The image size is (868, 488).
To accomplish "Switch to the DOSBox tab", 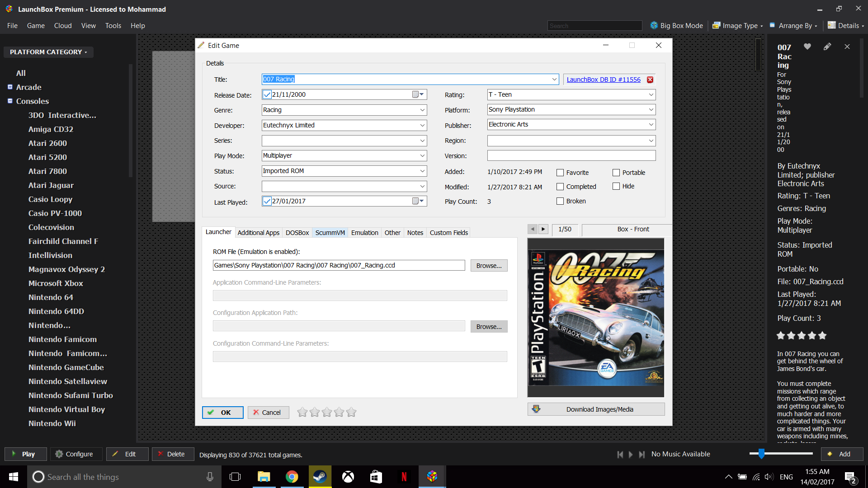I will point(297,233).
